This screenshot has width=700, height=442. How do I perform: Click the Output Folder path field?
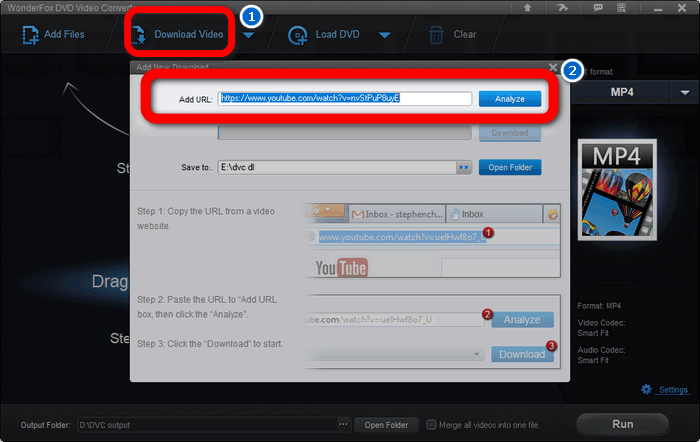click(x=207, y=425)
